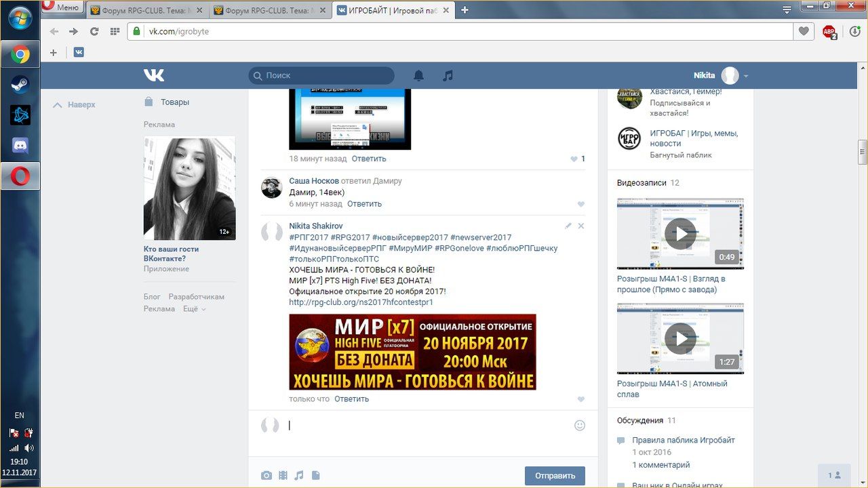This screenshot has width=868, height=488.
Task: Like Nikita Shakirov's comment with heart
Action: point(580,399)
